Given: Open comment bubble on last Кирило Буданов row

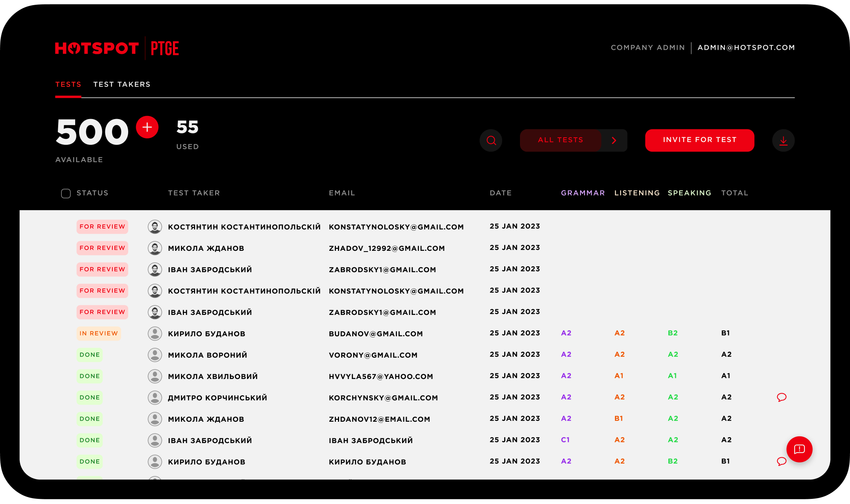Looking at the screenshot, I should (x=781, y=461).
